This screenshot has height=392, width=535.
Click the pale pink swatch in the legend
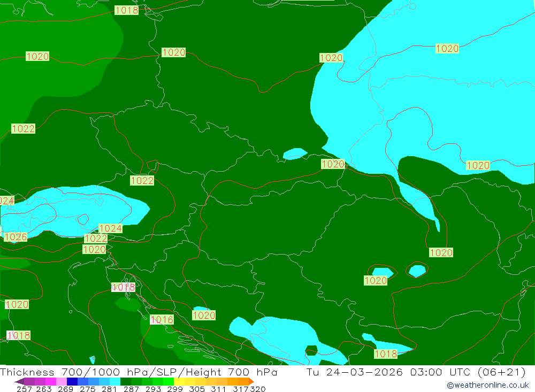(61, 381)
